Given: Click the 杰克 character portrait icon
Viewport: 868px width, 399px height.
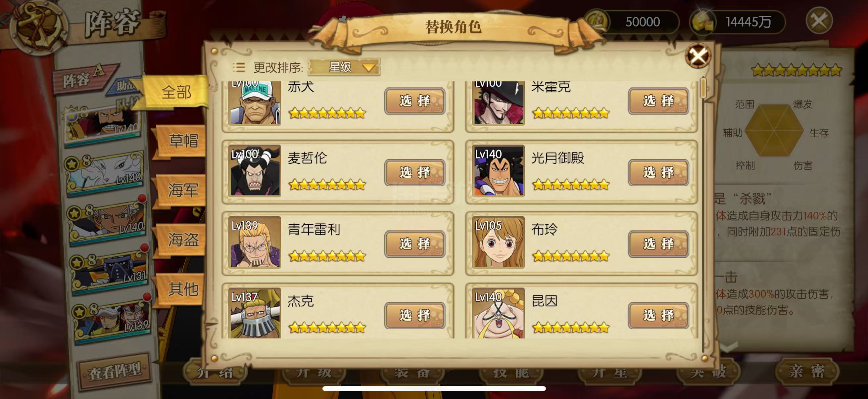Looking at the screenshot, I should (x=254, y=312).
